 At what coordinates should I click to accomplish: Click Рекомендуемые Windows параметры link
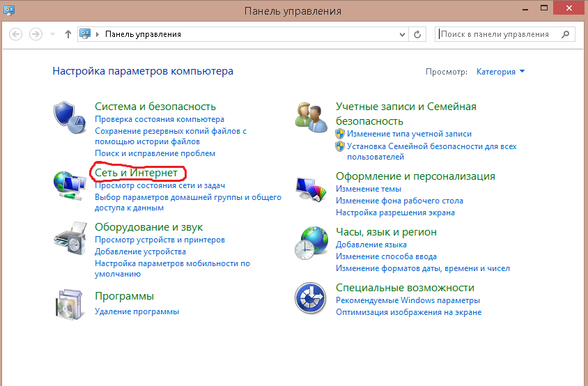[x=408, y=300]
